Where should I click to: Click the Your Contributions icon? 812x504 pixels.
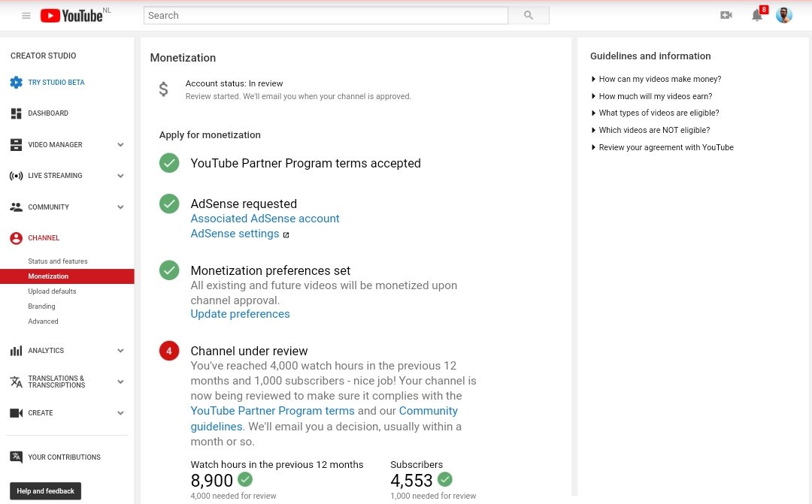coord(16,457)
